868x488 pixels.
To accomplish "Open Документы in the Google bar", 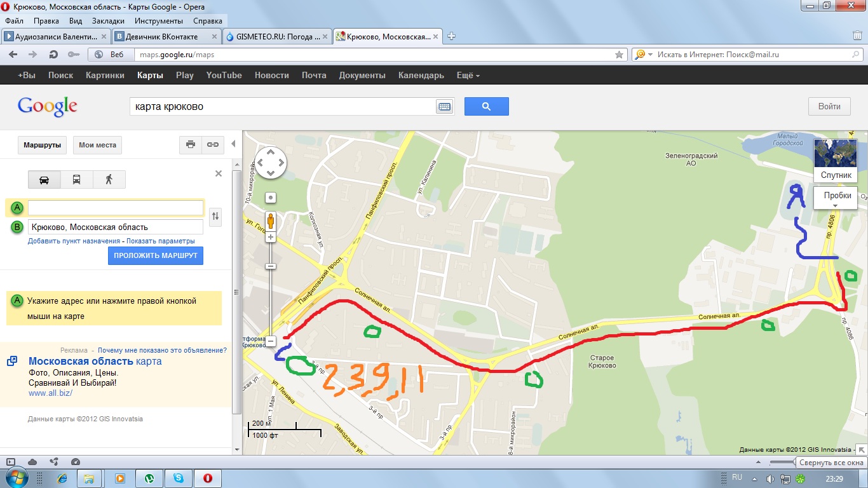I will (x=362, y=75).
